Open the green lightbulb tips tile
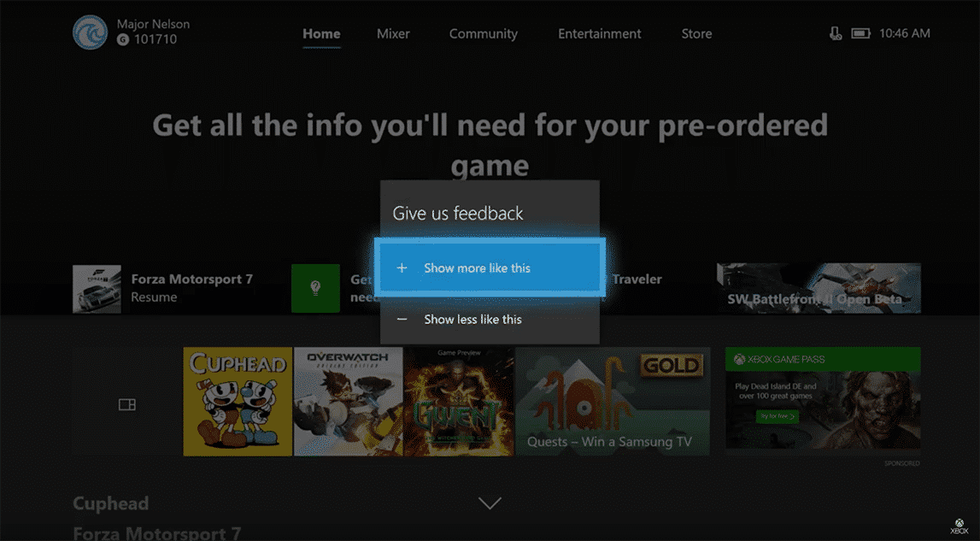 tap(315, 288)
